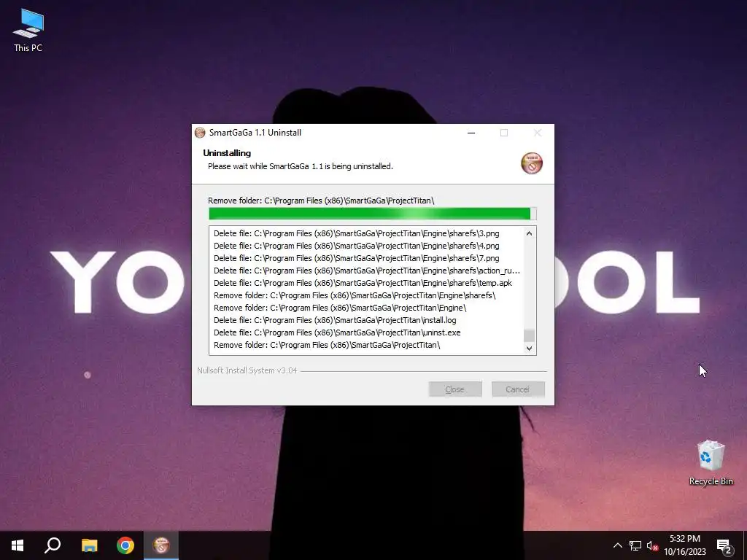
Task: Select log line deleting action_ru... file
Action: [367, 271]
